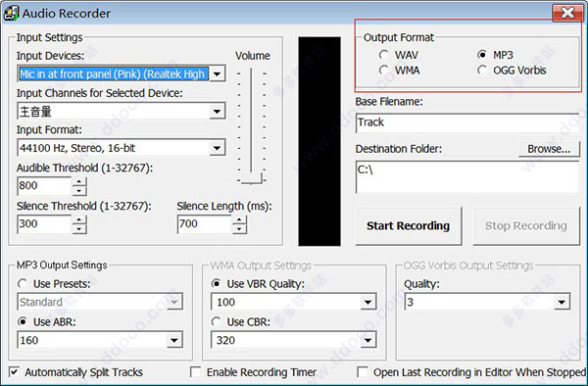588x386 pixels.
Task: Increase the Audible Threshold value
Action: (x=79, y=182)
